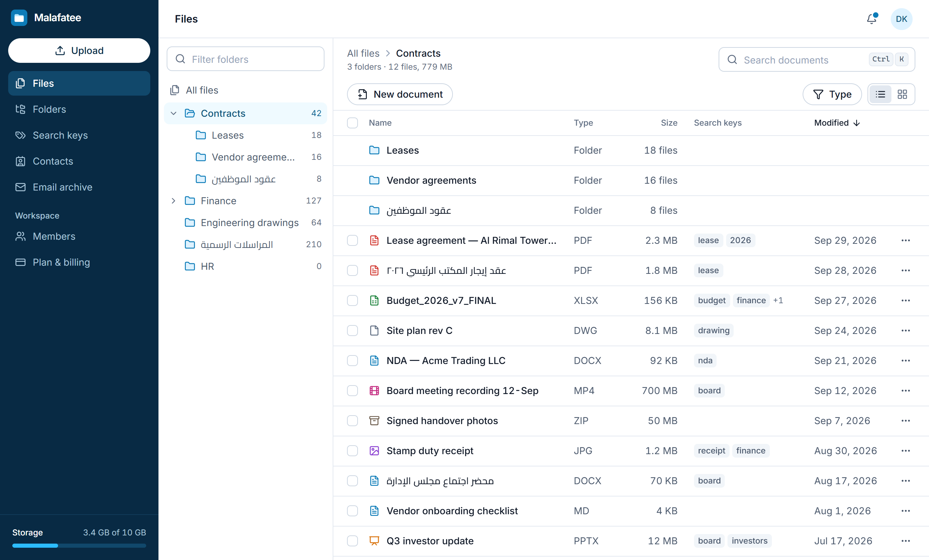Open the notifications bell
Viewport: 929px width, 560px height.
[x=871, y=19]
